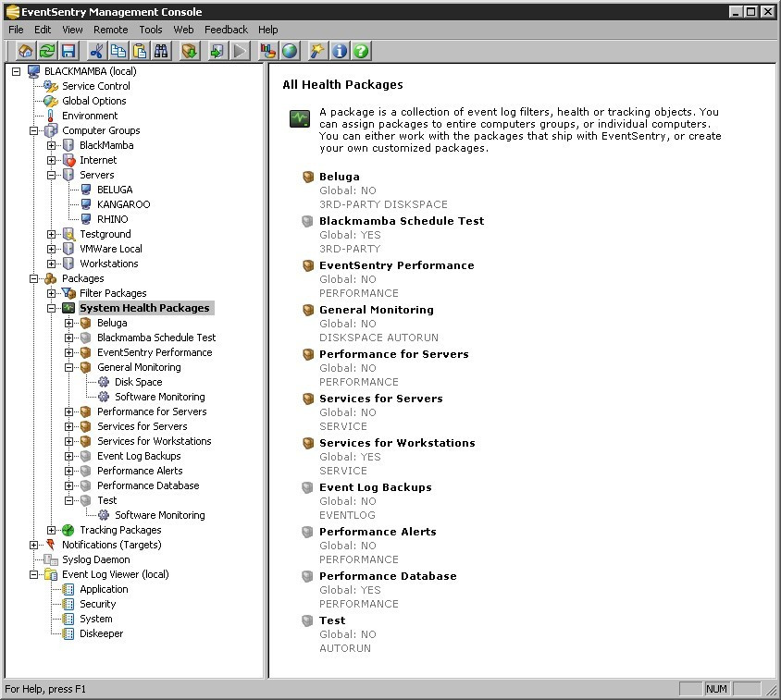The image size is (781, 700).
Task: Select Disk Space under General Monitoring
Action: pyautogui.click(x=139, y=382)
